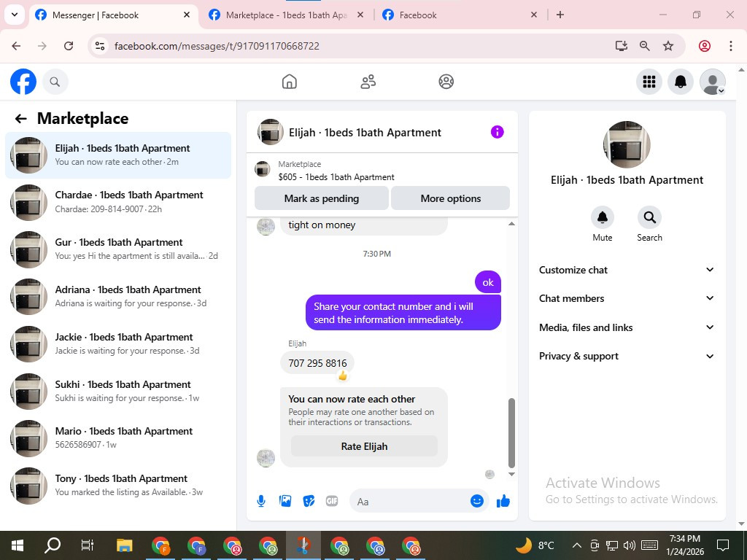Search in conversation using the magnifier icon
Screen dimensions: 747x560
pyautogui.click(x=649, y=217)
